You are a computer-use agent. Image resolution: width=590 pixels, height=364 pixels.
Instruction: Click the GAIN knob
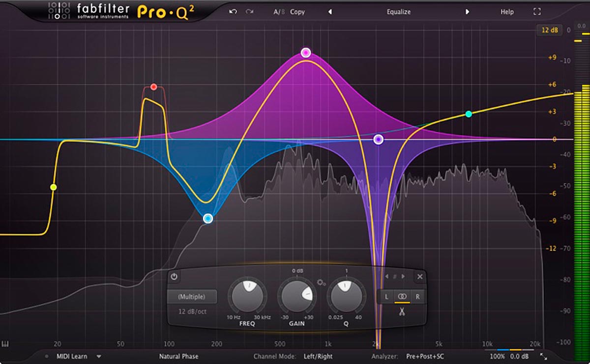296,297
